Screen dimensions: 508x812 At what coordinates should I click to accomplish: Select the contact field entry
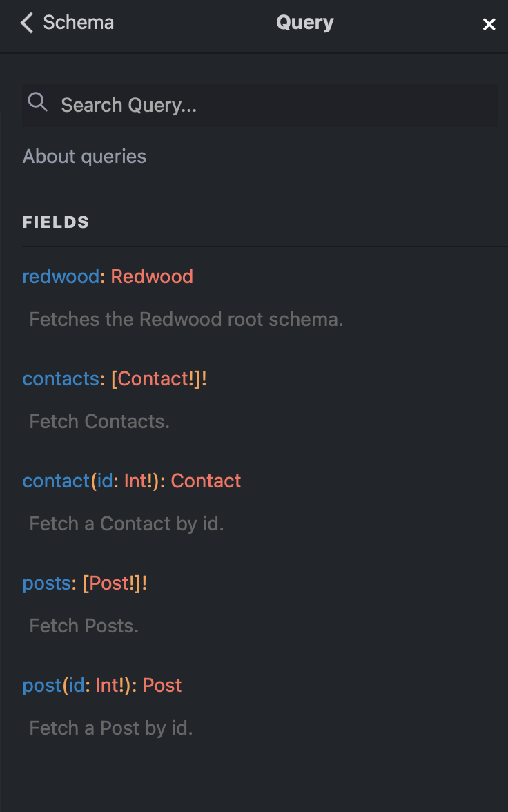(55, 481)
